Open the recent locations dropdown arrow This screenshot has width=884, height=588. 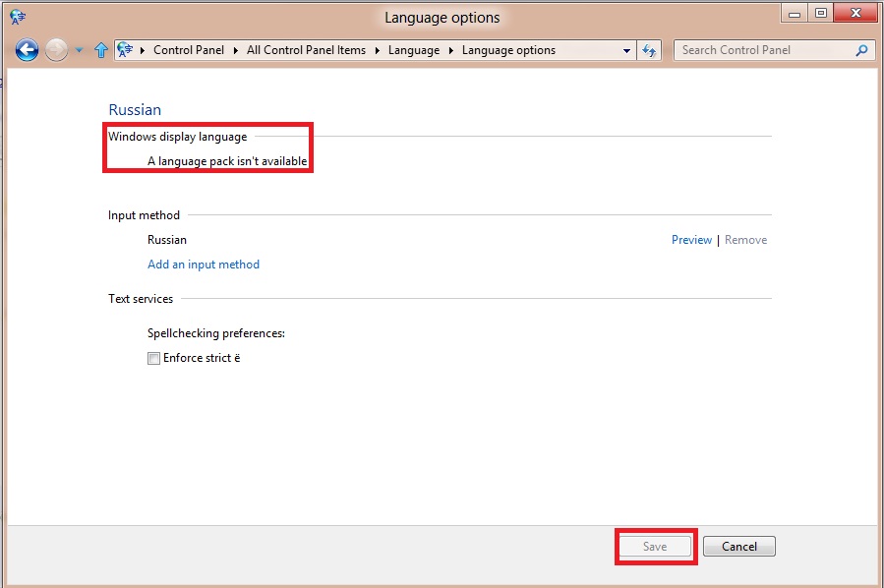coord(79,50)
